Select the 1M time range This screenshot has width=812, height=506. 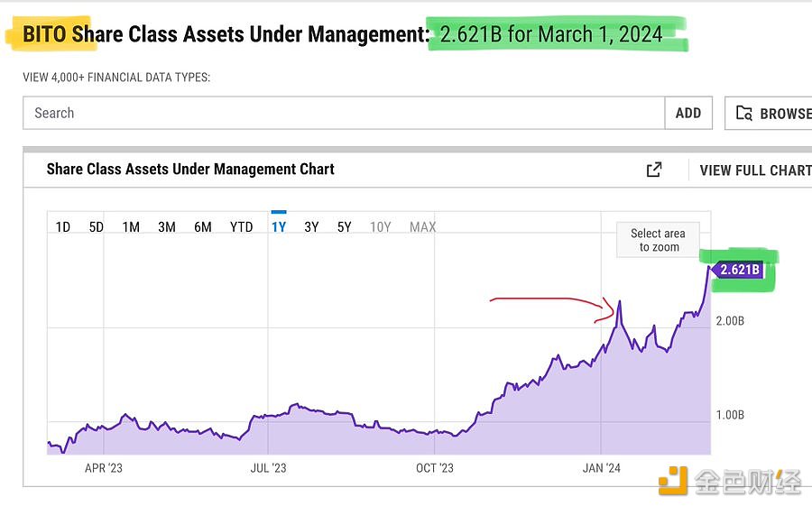click(x=131, y=227)
